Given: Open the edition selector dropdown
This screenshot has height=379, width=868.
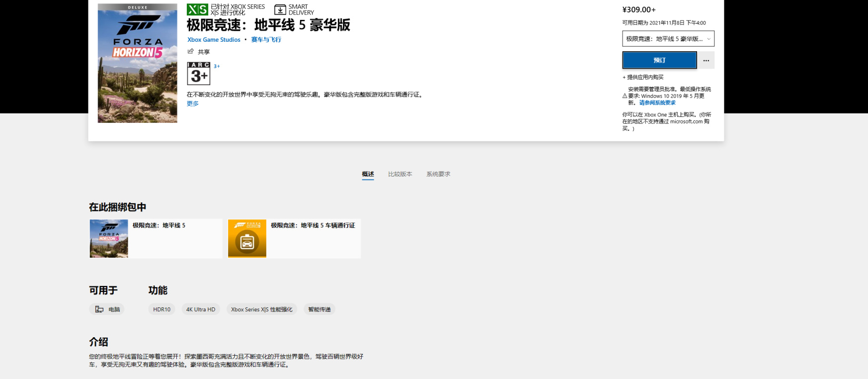Looking at the screenshot, I should (x=668, y=39).
